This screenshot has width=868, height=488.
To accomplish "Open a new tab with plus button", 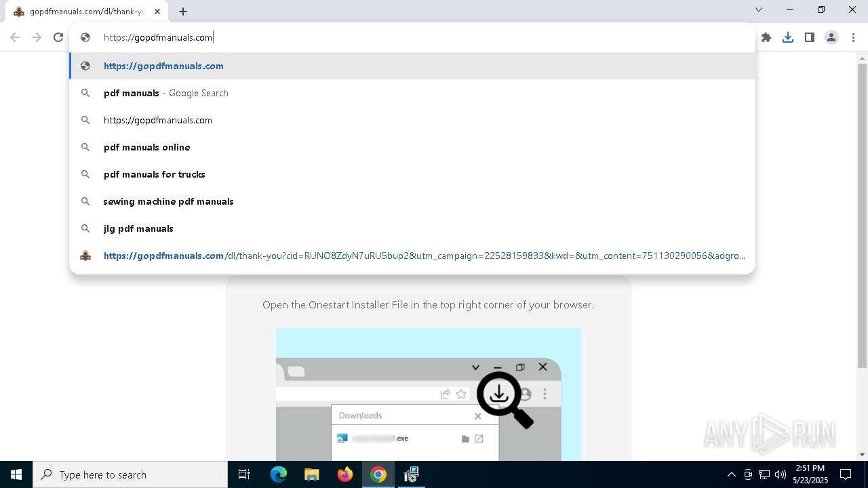I will pyautogui.click(x=183, y=12).
